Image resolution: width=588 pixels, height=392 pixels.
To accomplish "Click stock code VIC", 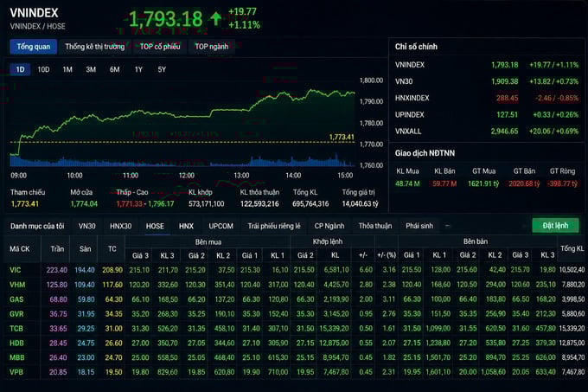I will coord(15,270).
